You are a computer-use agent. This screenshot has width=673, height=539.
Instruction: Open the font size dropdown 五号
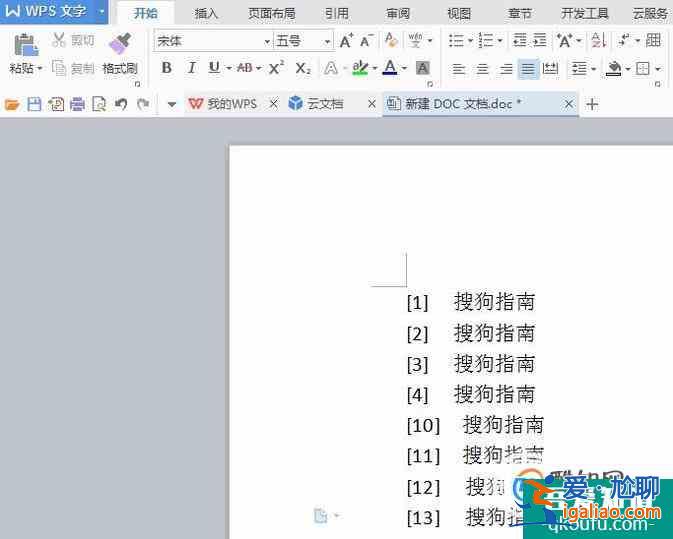(x=327, y=42)
